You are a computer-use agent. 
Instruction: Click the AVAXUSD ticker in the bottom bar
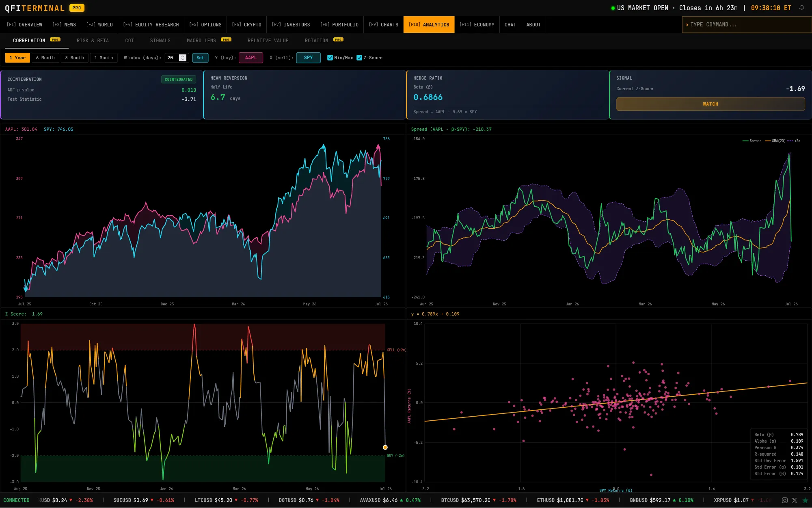click(390, 500)
